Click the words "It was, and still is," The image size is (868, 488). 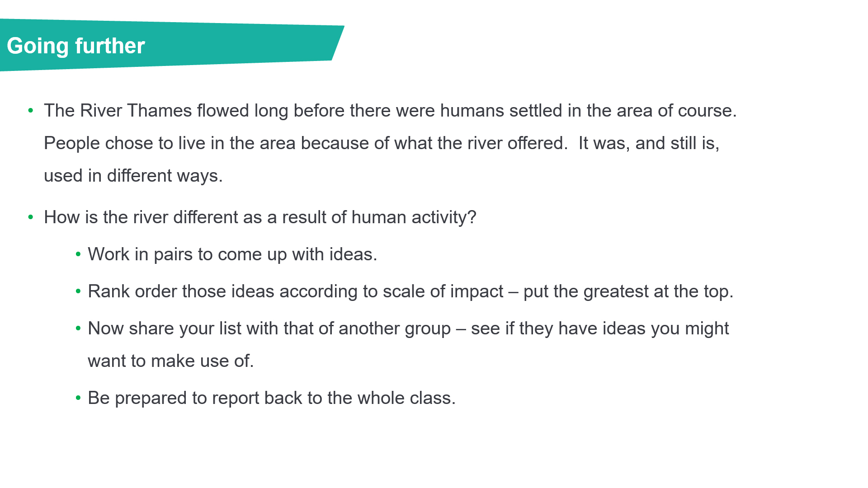tap(649, 143)
